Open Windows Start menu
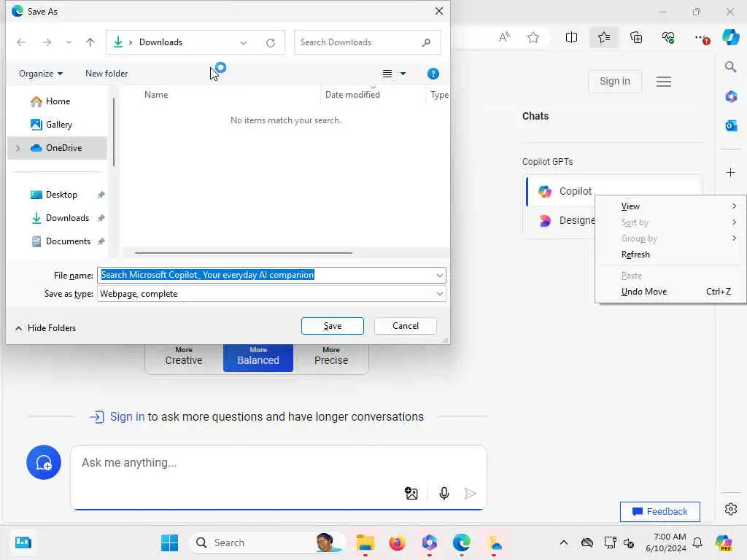The image size is (747, 560). click(x=169, y=542)
